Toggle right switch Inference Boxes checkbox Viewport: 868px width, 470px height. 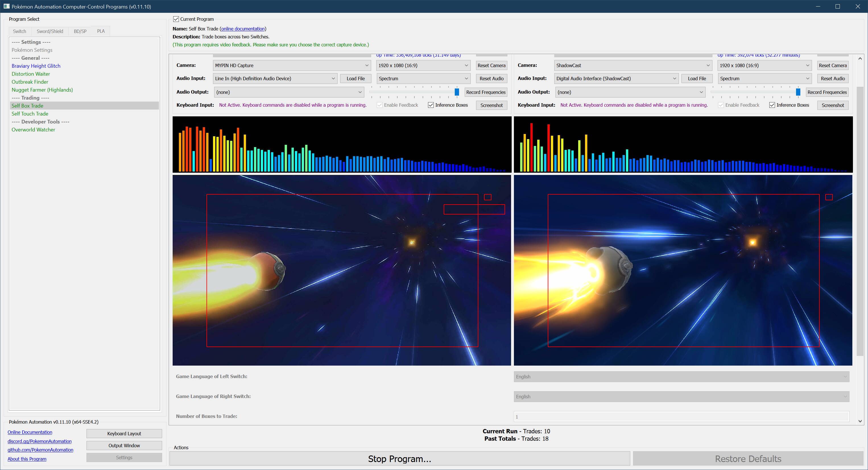pyautogui.click(x=772, y=105)
